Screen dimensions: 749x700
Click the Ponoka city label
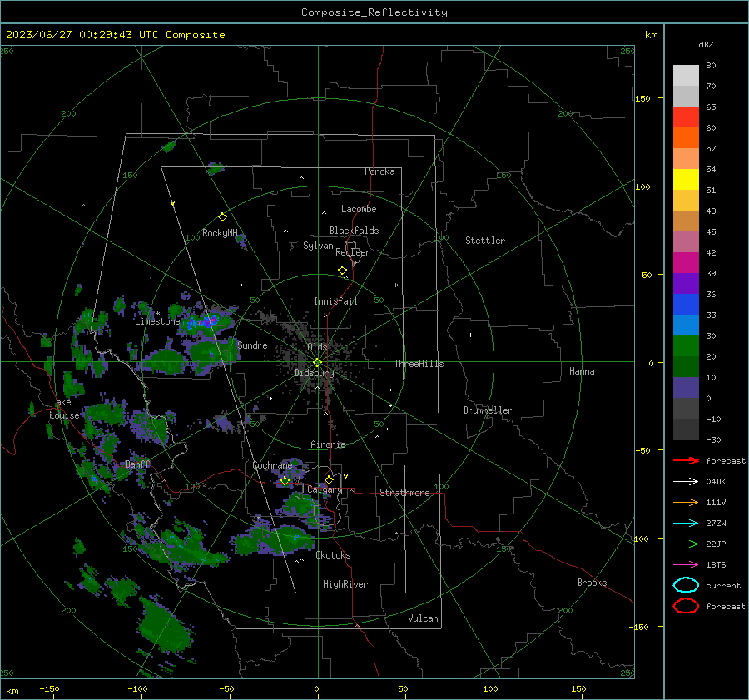click(x=379, y=171)
